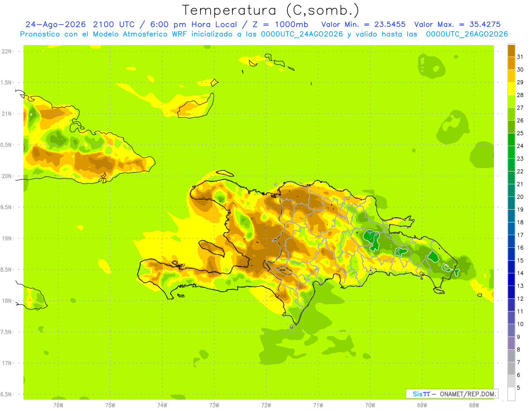The image size is (532, 411).
Task: Click the gray legend swatch between 6 and 7
Action: tap(511, 368)
